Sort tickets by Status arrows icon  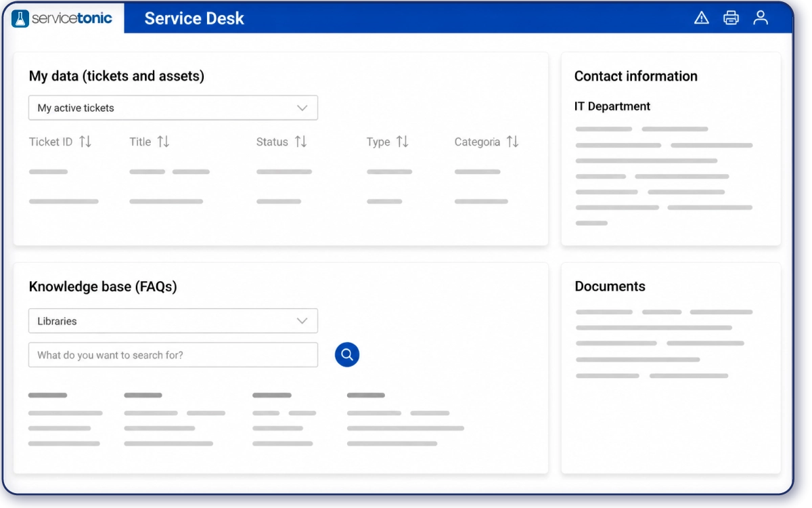[x=301, y=142]
